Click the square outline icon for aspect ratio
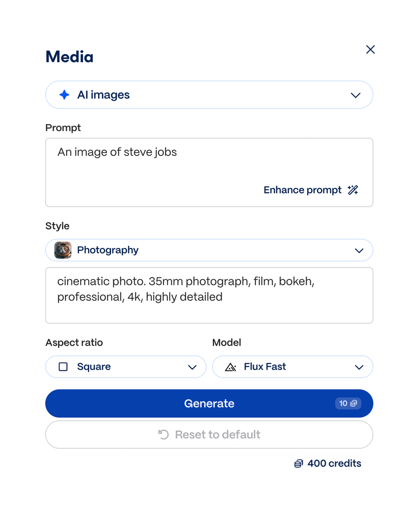The image size is (420, 513). tap(63, 367)
